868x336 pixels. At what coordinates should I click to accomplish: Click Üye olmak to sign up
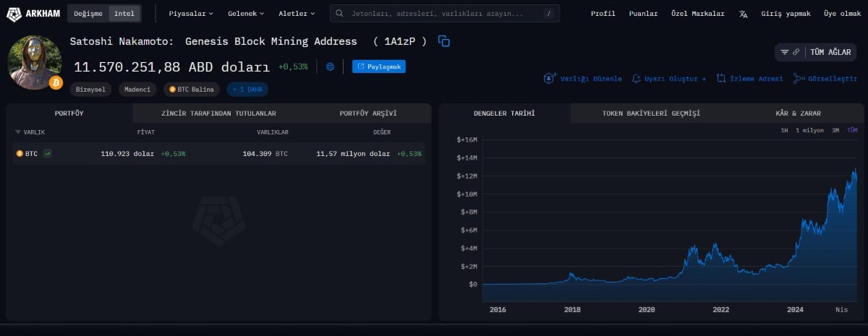pyautogui.click(x=842, y=14)
